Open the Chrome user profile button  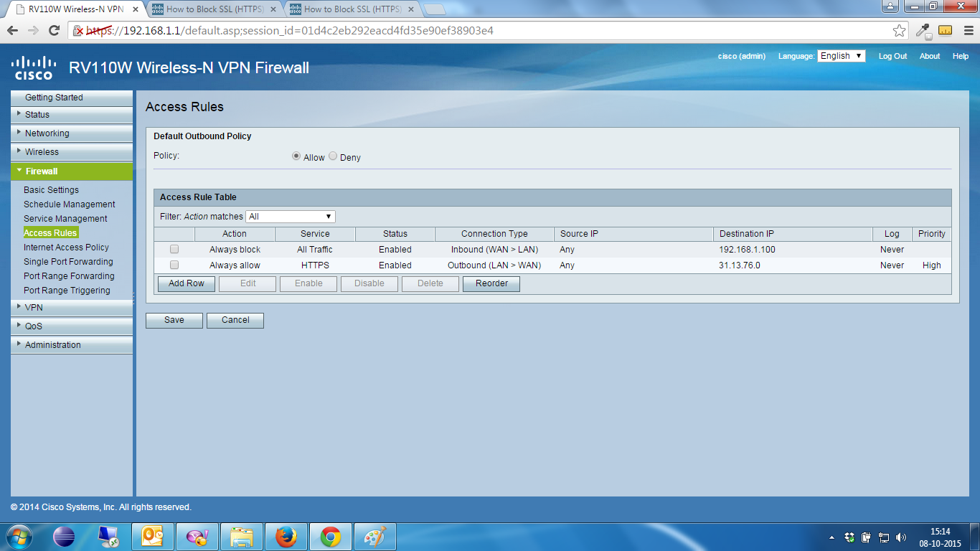890,6
